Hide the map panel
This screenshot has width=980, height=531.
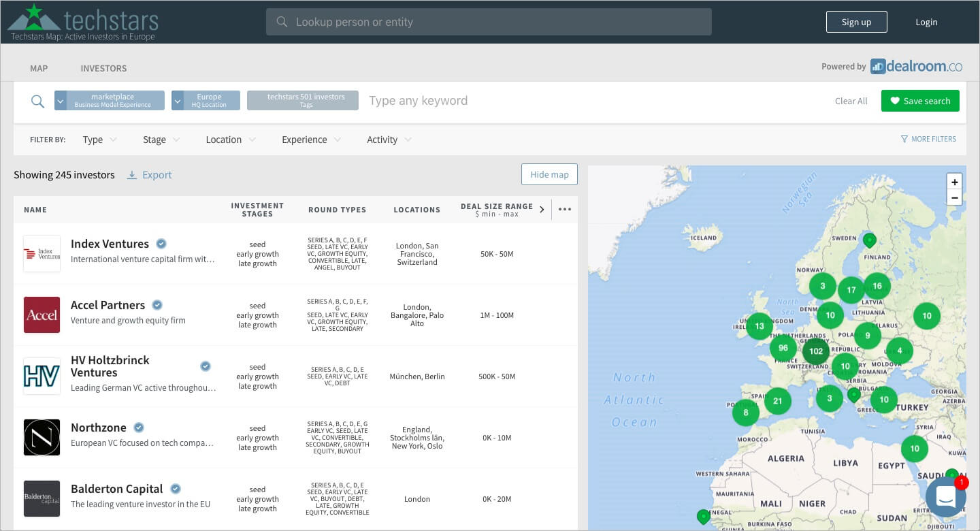[x=549, y=174]
